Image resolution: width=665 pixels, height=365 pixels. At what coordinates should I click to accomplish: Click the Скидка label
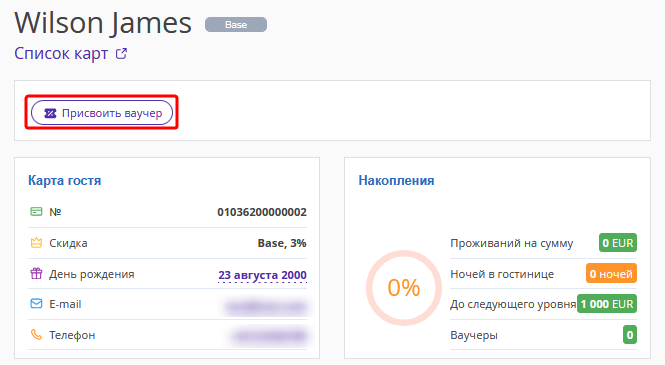coord(68,243)
